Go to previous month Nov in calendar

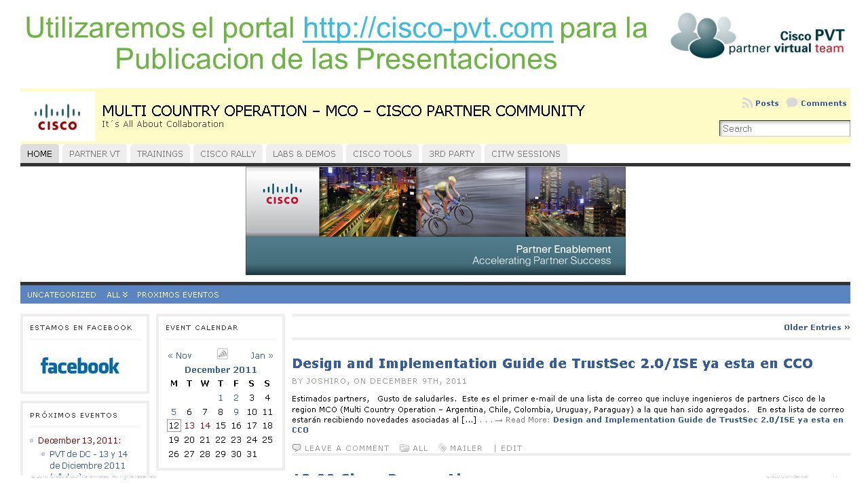click(180, 355)
